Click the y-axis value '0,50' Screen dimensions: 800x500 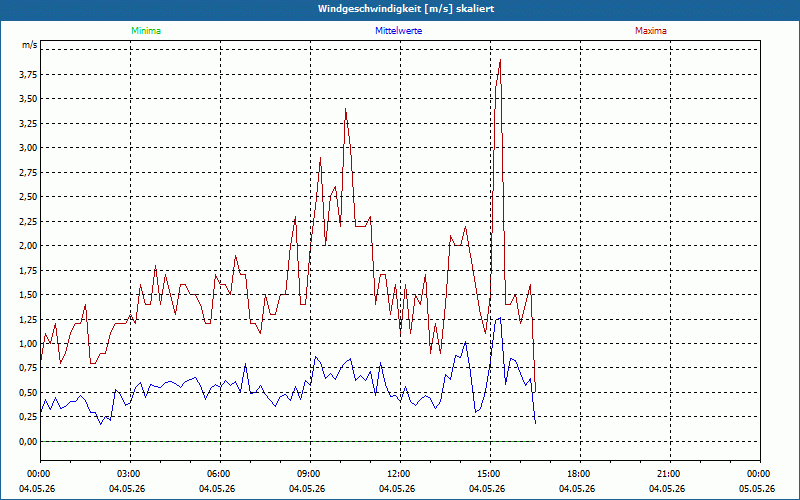28,393
